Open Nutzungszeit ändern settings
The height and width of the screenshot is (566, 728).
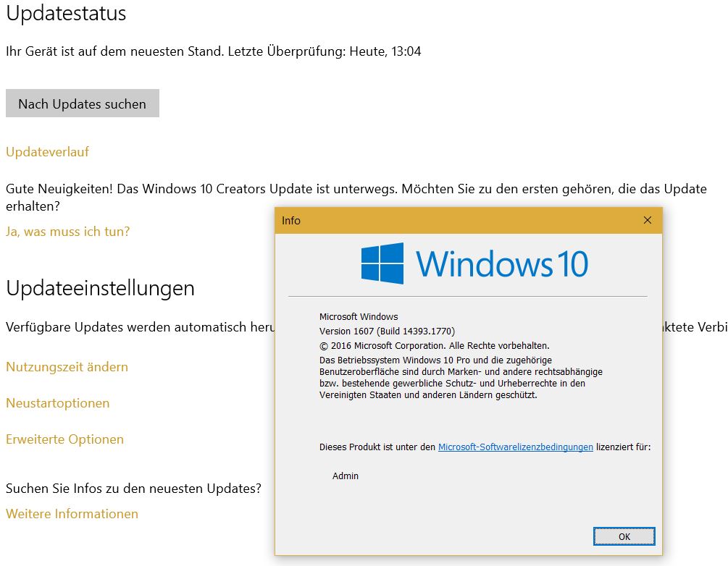[x=67, y=366]
